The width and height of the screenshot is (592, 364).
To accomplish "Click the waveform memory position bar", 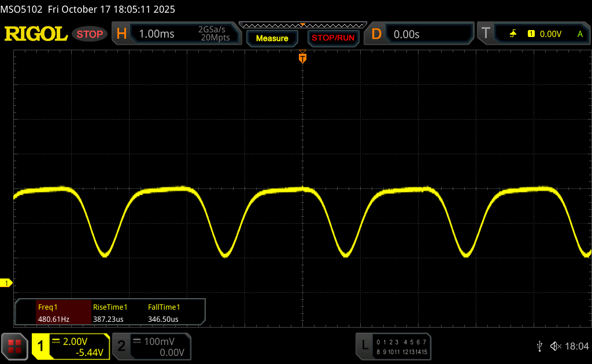I will pyautogui.click(x=302, y=25).
